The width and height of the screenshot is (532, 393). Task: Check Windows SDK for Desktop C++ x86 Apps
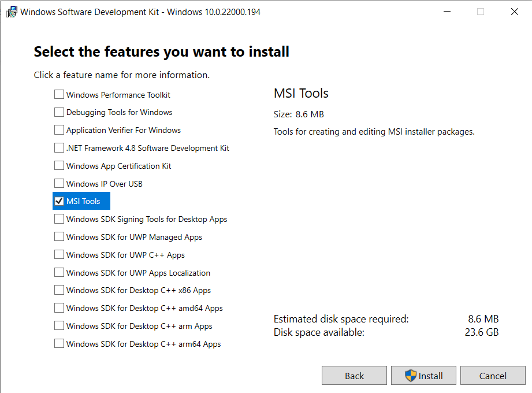pos(59,290)
